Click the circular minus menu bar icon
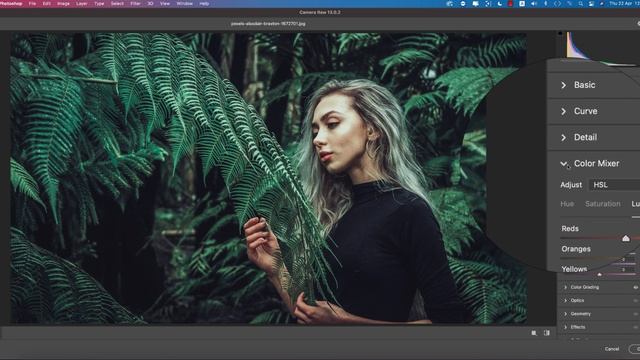The width and height of the screenshot is (640, 360). pos(463,4)
